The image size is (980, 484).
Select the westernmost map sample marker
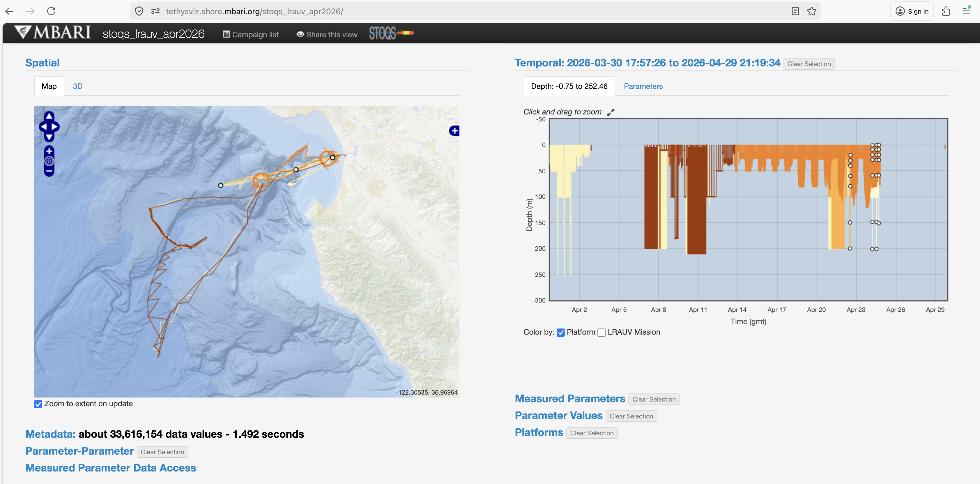coord(220,185)
